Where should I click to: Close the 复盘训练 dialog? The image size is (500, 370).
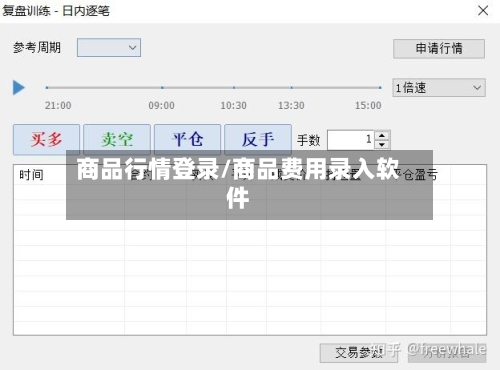pos(483,11)
